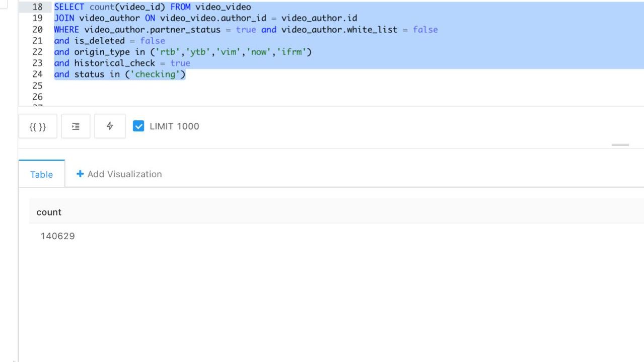Click count(video_id) in the query

pos(127,8)
